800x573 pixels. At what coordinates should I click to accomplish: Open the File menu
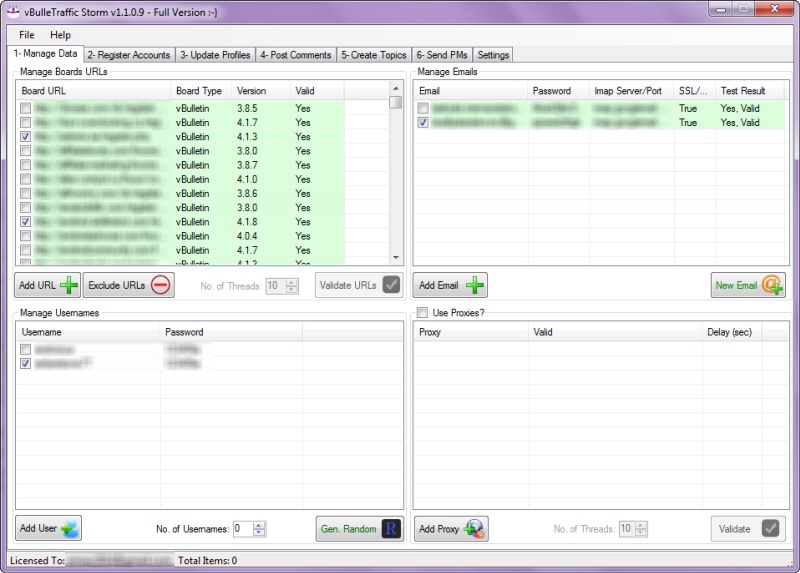pos(27,35)
